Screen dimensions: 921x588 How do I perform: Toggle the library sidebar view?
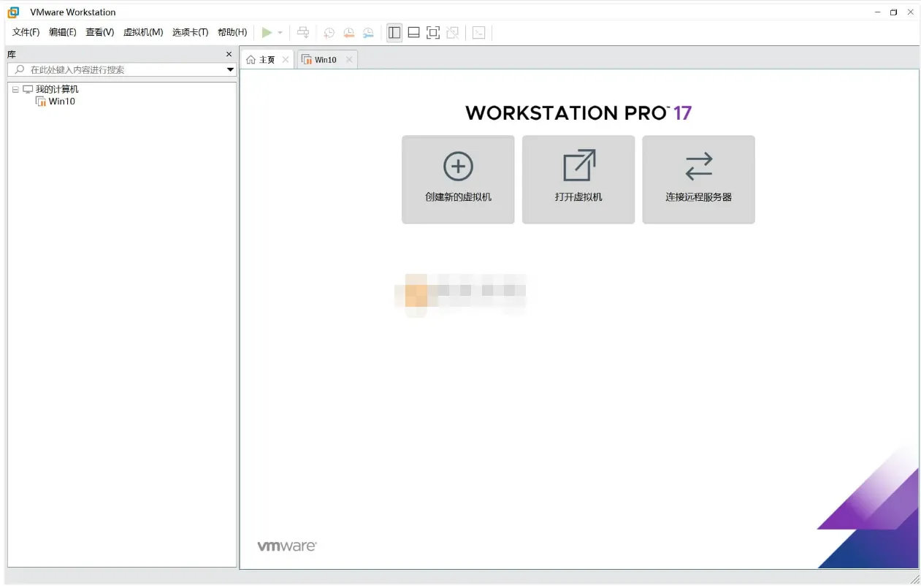pyautogui.click(x=394, y=32)
